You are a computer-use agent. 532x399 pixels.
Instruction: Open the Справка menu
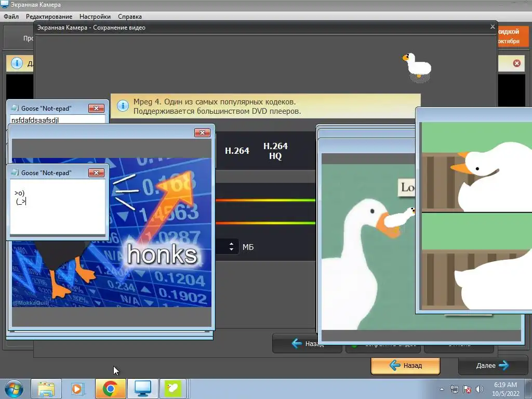129,16
